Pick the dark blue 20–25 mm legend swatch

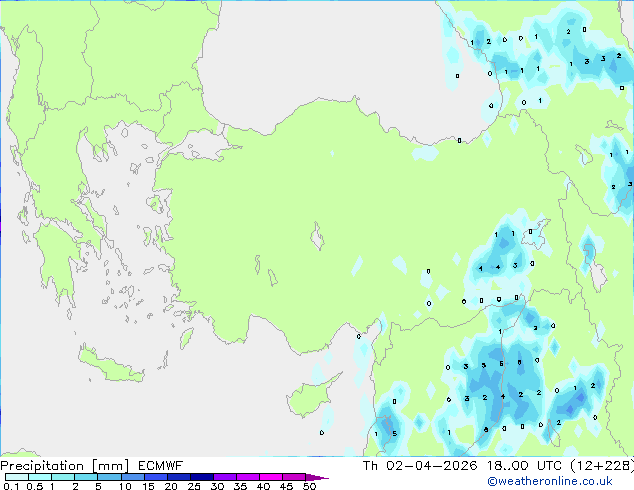(x=178, y=477)
